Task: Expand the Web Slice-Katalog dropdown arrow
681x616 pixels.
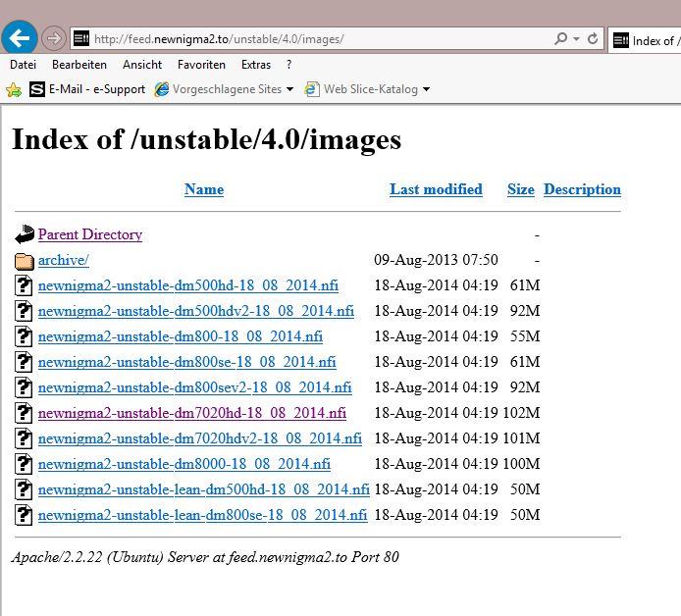Action: point(427,89)
